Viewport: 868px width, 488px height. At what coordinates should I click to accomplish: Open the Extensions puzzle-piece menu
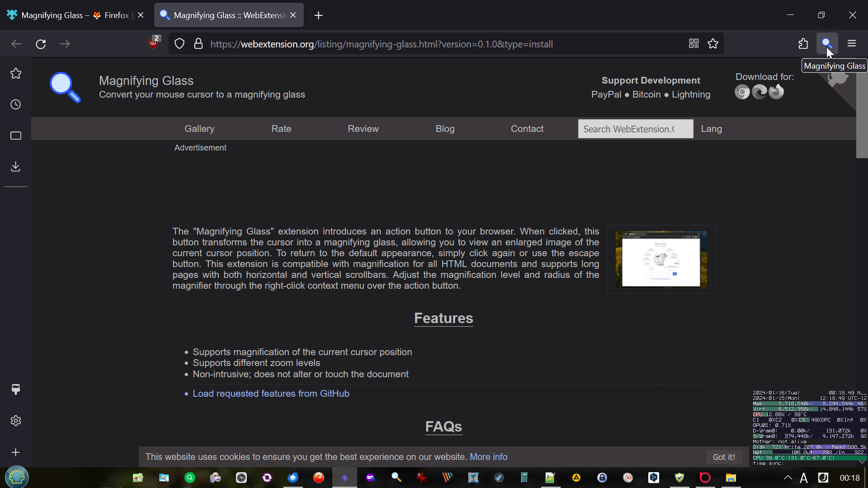(x=803, y=43)
